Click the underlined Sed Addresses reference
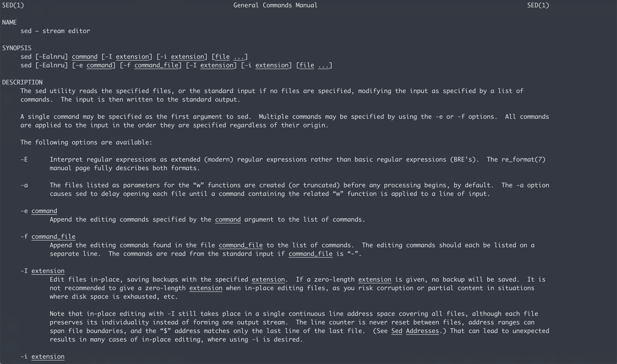Image resolution: width=617 pixels, height=364 pixels. click(x=415, y=331)
